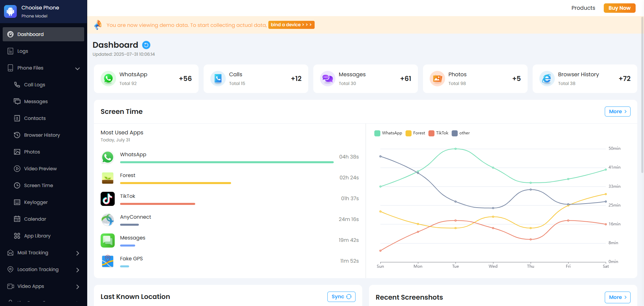Click the Browser History icon card
Screen dimensions: 644x306
[x=547, y=79]
